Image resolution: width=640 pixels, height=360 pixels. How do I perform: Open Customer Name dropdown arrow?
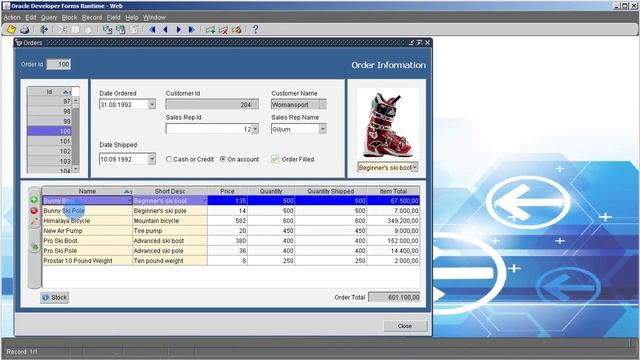[322, 104]
